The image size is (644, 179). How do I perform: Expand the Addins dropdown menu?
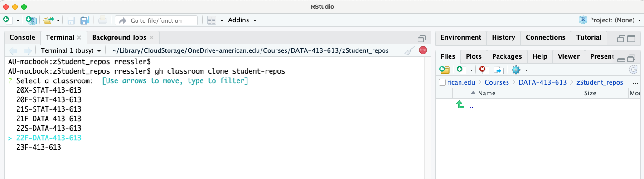tap(242, 20)
